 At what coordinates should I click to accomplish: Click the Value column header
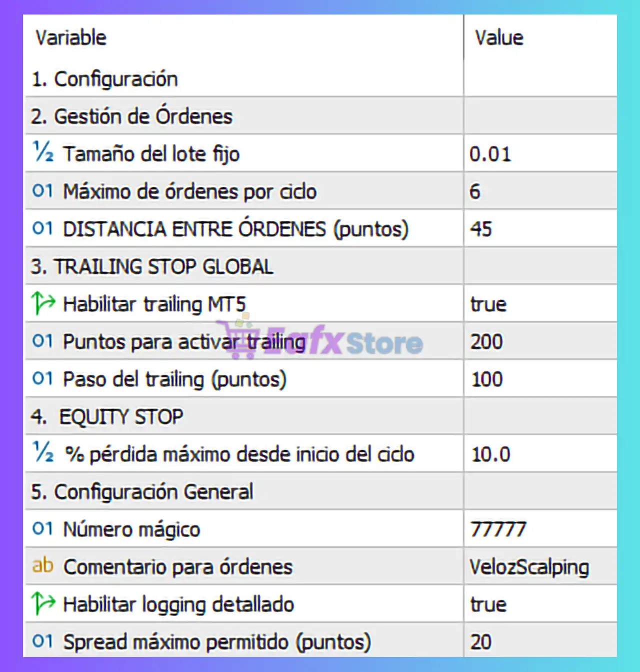point(499,38)
